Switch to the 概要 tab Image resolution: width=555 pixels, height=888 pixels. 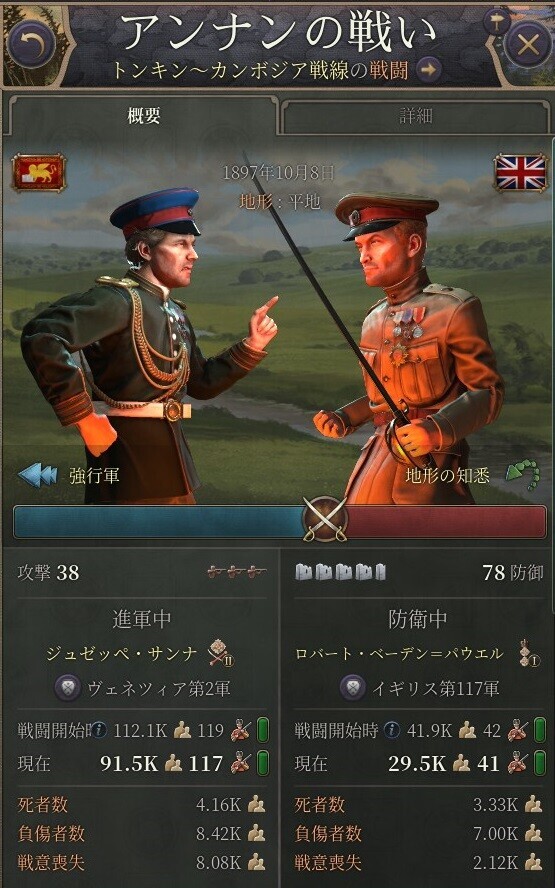143,116
